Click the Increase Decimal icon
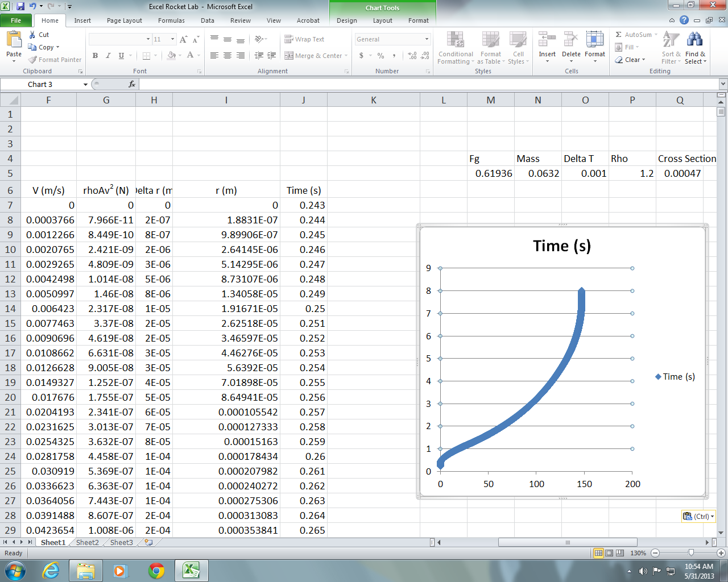 tap(412, 56)
